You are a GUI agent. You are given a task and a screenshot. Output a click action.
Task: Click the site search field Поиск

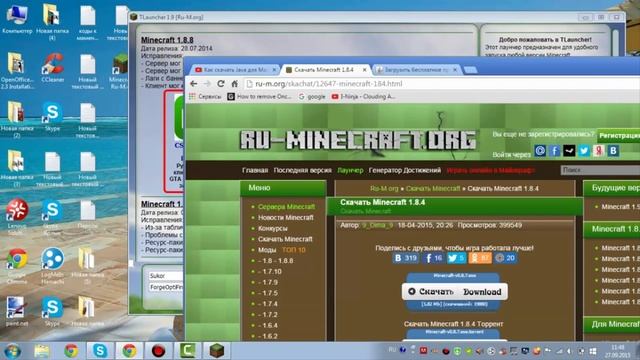pos(600,170)
